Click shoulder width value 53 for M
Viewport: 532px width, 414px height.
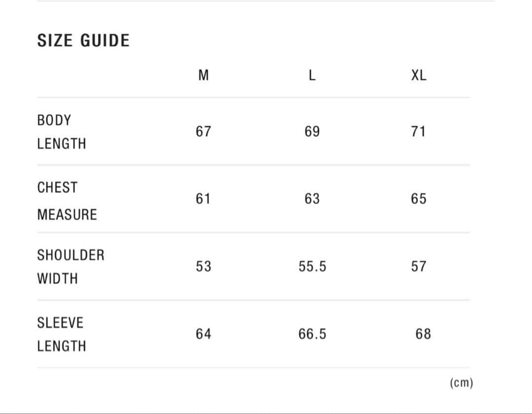tap(203, 267)
